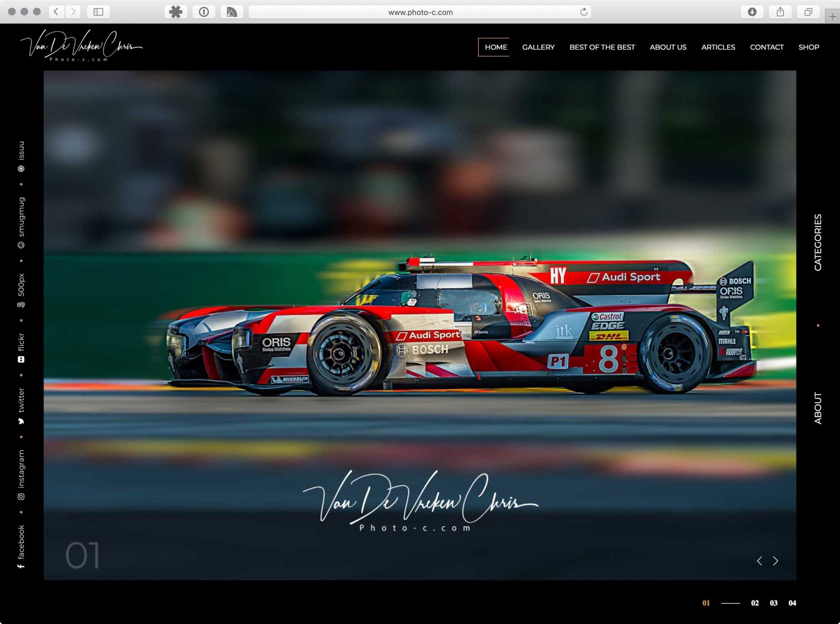Viewport: 840px width, 624px height.
Task: Click the third extension icon beside the address bar
Action: click(232, 12)
